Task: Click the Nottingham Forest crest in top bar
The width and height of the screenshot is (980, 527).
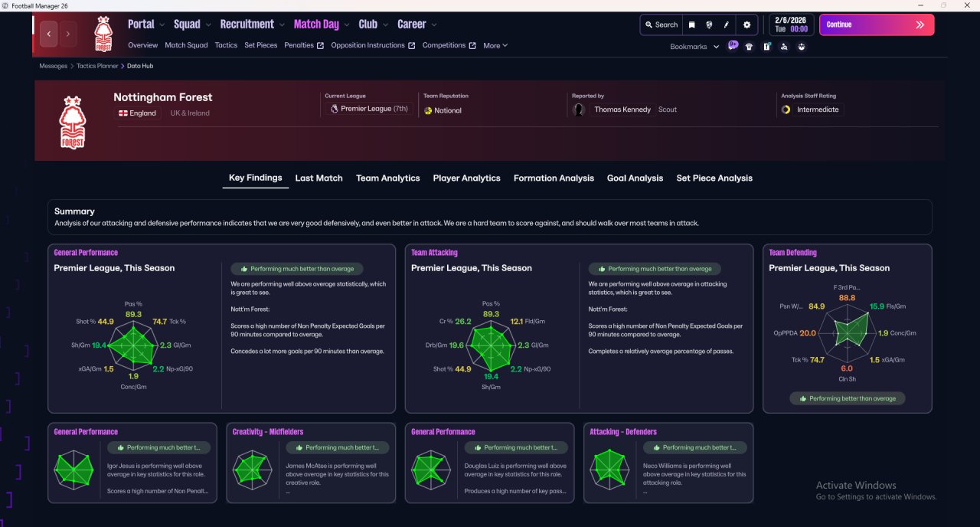Action: tap(103, 34)
